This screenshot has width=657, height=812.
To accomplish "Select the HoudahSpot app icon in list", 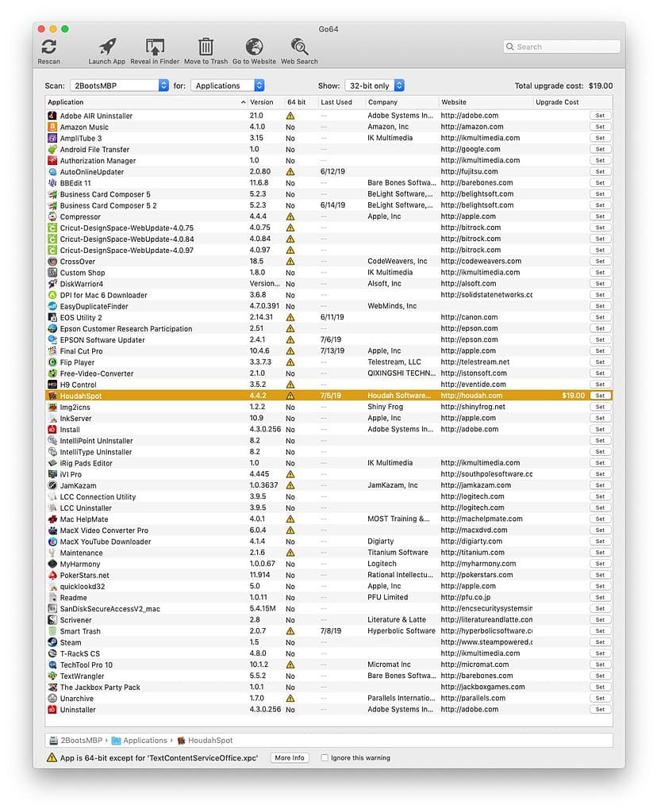I will (x=52, y=396).
